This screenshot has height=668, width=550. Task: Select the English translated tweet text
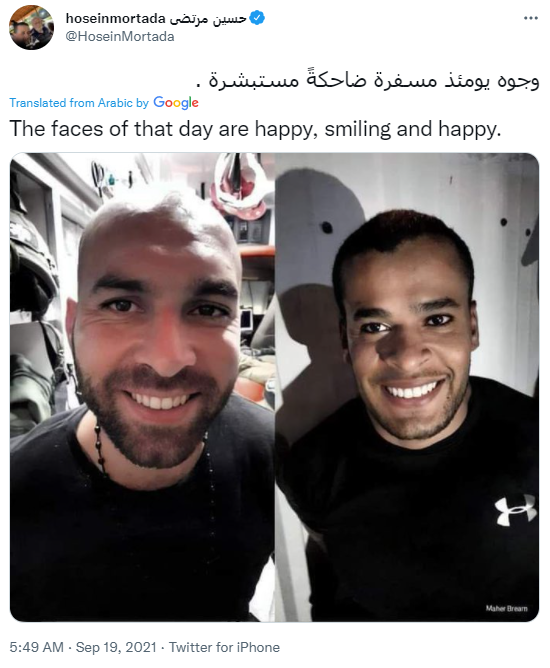click(x=255, y=129)
